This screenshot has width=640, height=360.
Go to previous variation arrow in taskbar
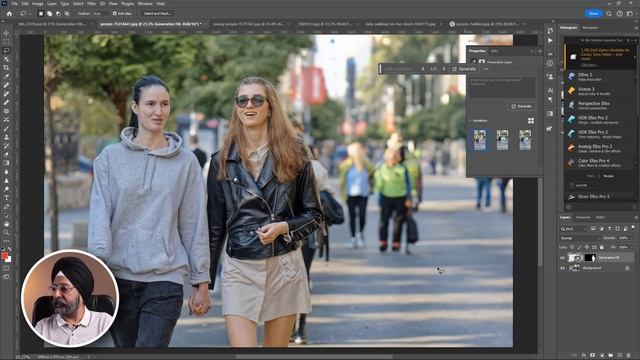click(423, 69)
